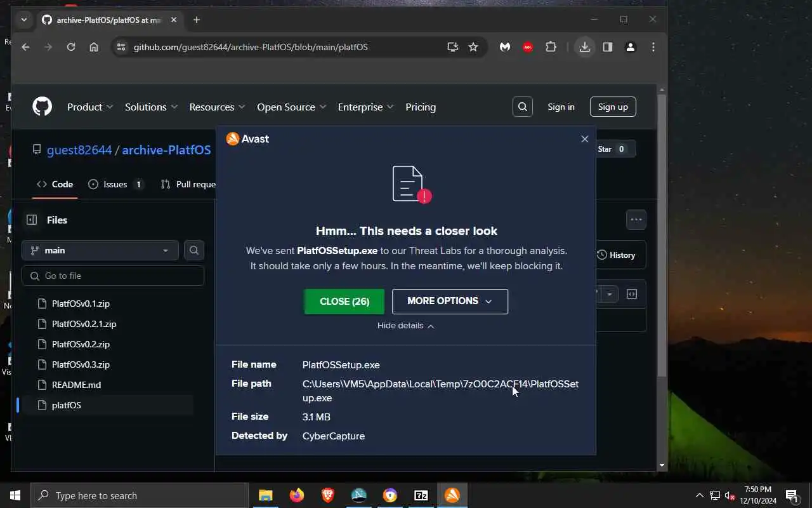812x508 pixels.
Task: Close the Avast popup with X
Action: tap(585, 139)
